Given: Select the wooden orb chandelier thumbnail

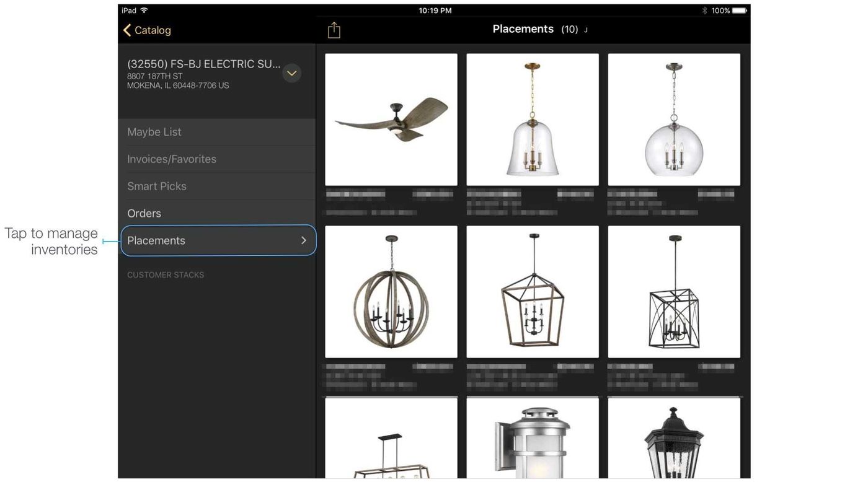Looking at the screenshot, I should [x=391, y=292].
